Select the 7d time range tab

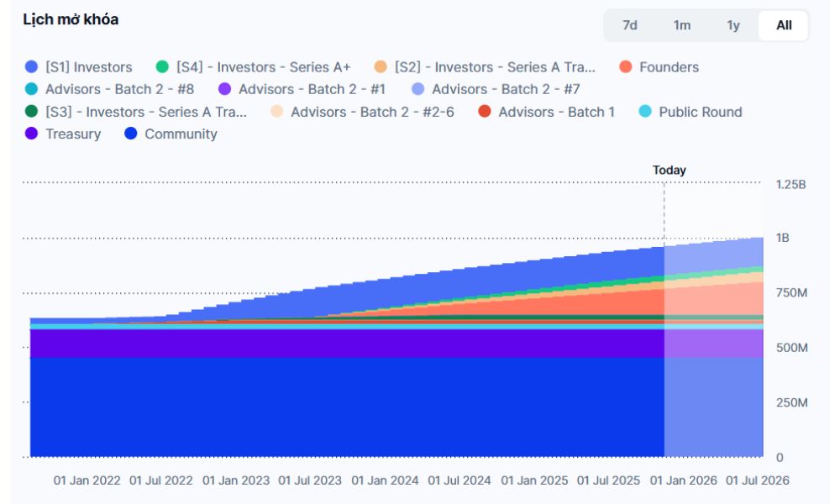click(630, 25)
